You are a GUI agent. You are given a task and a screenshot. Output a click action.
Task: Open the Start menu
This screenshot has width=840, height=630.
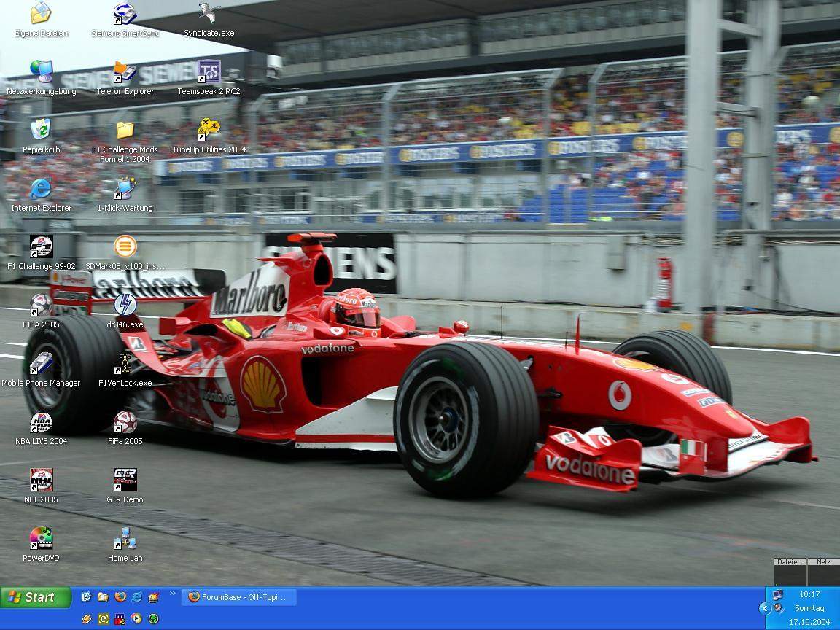(36, 597)
